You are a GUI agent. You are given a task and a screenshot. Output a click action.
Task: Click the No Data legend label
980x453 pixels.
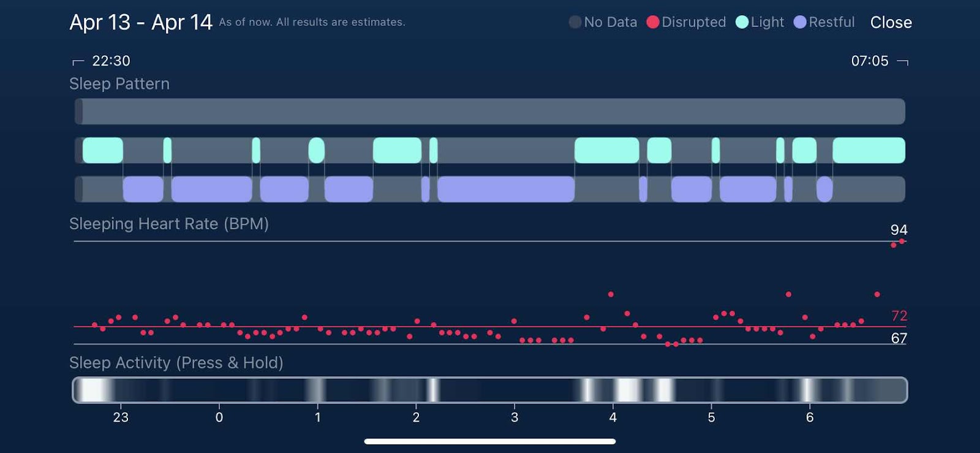(x=611, y=22)
